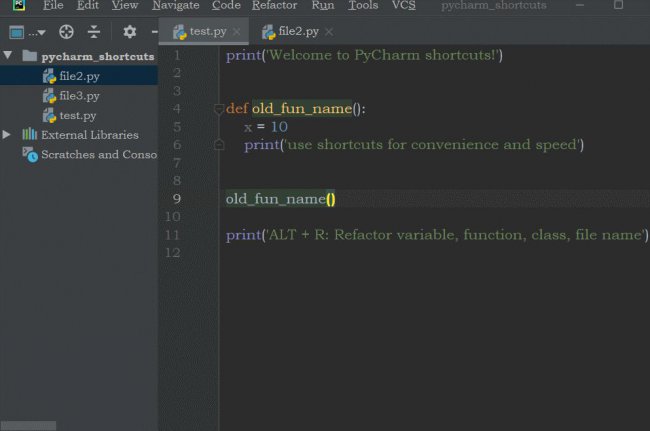Select External Libraries in the tree
Screen dimensions: 650x431
point(90,135)
